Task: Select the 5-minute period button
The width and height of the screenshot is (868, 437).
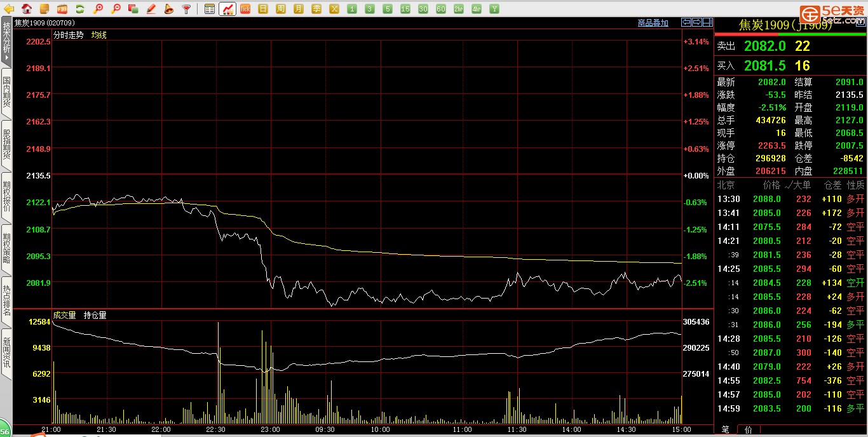Action: [x=388, y=9]
